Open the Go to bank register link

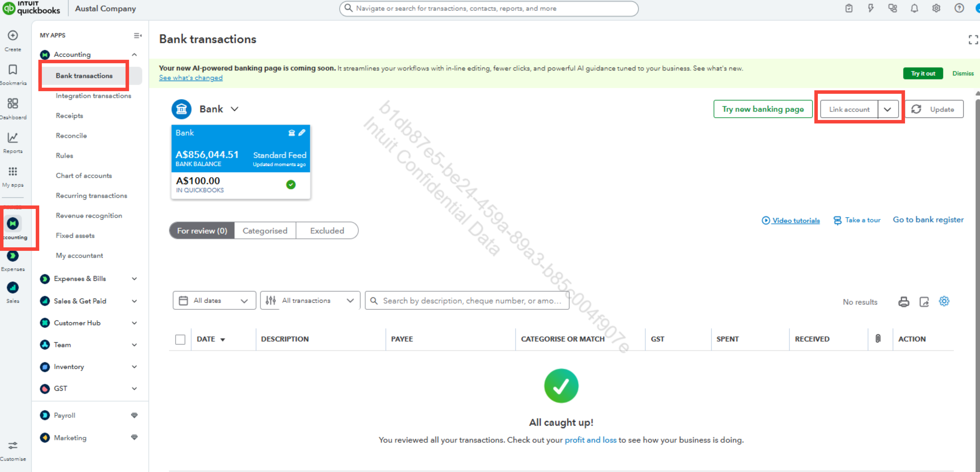[928, 220]
